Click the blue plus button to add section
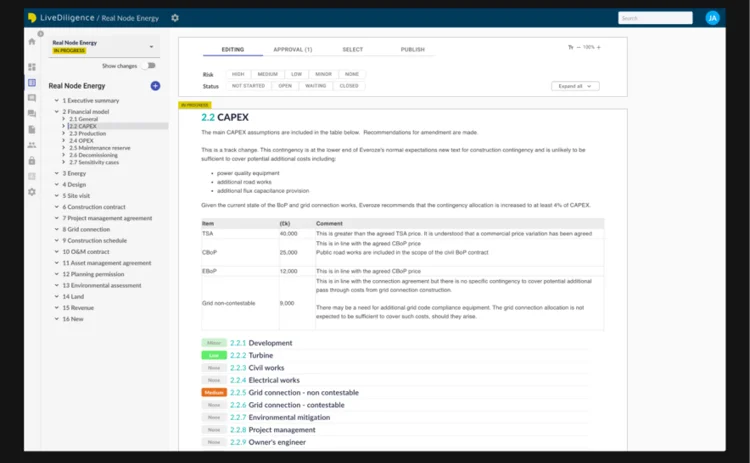Image resolution: width=750 pixels, height=463 pixels. coord(155,86)
